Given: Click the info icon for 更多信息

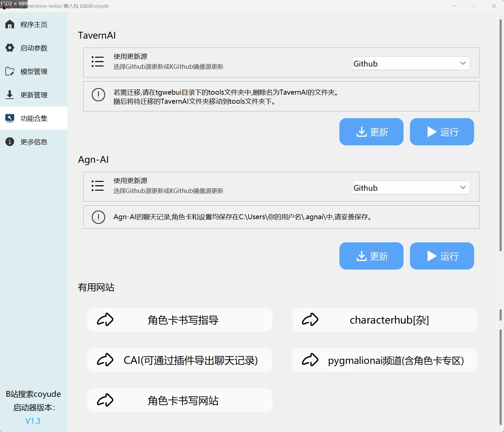Looking at the screenshot, I should click(x=10, y=142).
